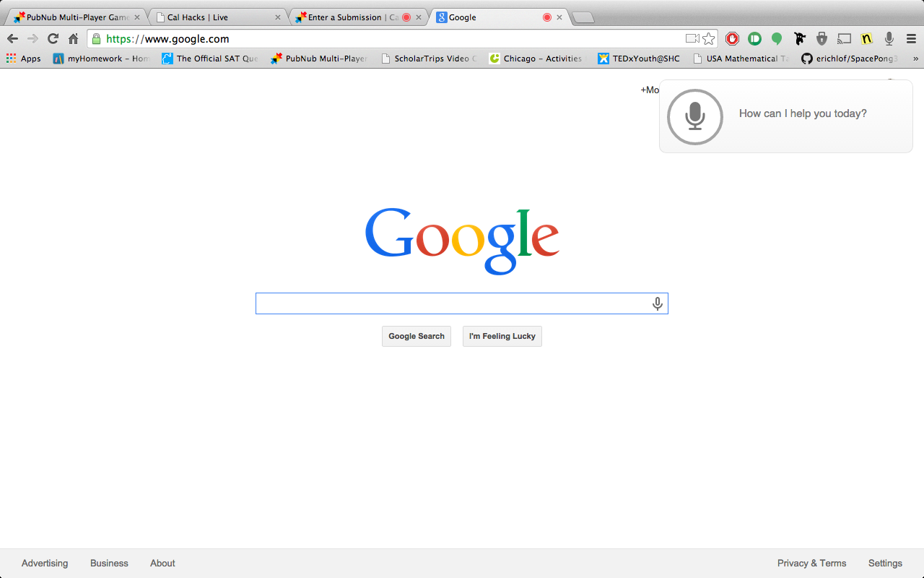Open the gray padlock extension icon
924x578 pixels.
point(821,39)
